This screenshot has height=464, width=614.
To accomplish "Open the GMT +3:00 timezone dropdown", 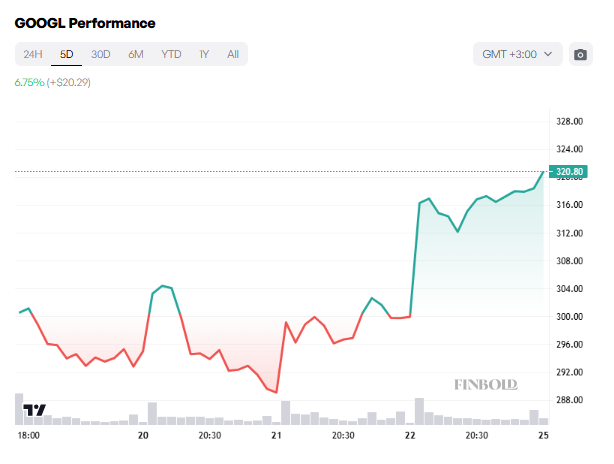I will coord(518,54).
